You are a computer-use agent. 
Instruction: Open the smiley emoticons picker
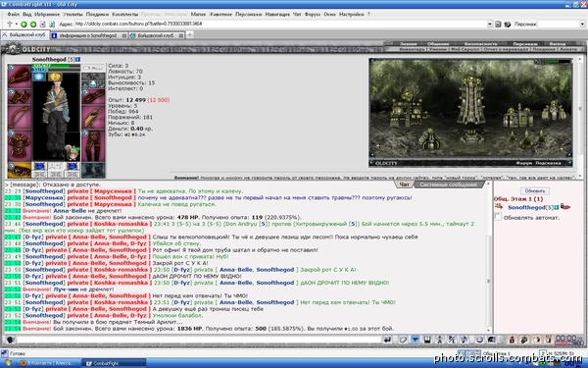click(x=479, y=340)
